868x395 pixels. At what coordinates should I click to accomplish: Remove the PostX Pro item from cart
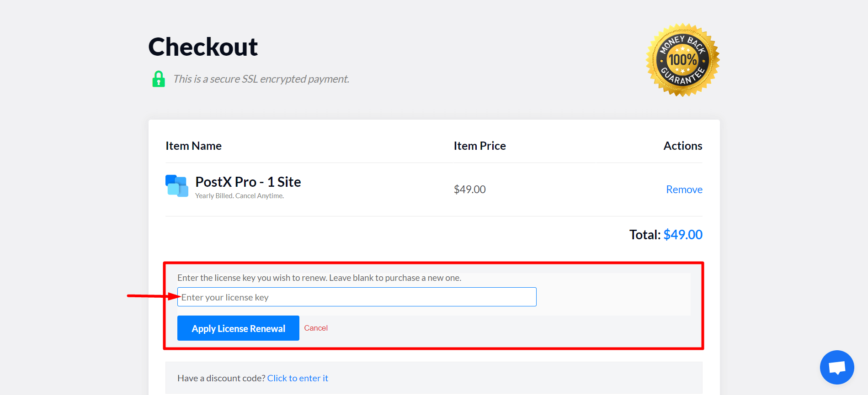(x=684, y=189)
